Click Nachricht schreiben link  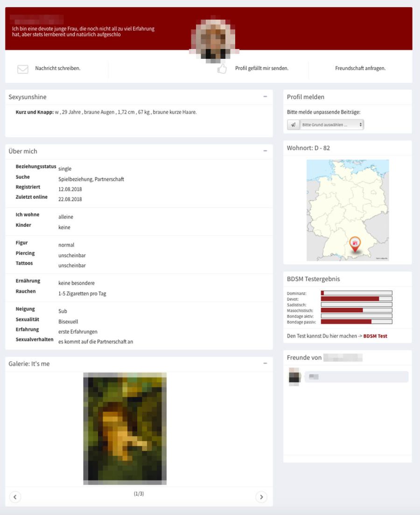click(x=58, y=68)
